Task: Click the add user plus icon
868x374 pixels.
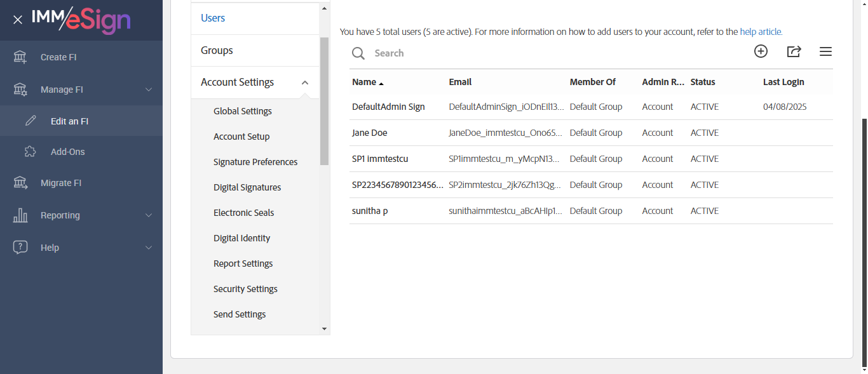Action: [761, 51]
